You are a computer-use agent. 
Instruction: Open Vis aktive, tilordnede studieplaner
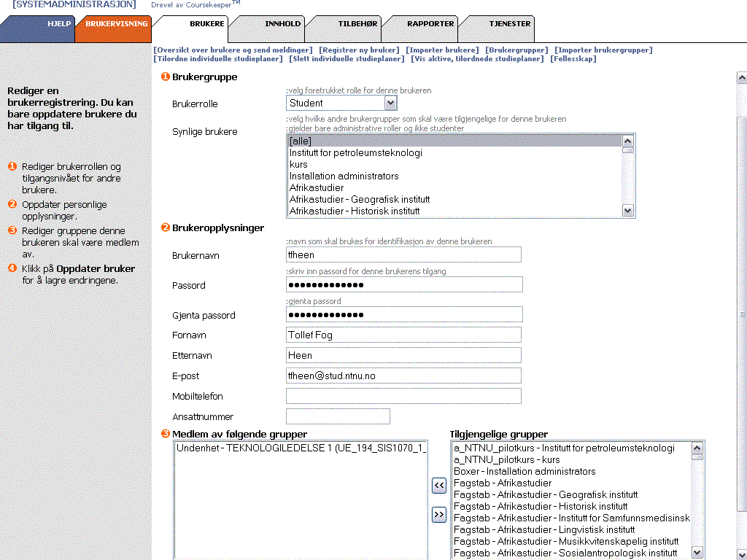point(477,59)
